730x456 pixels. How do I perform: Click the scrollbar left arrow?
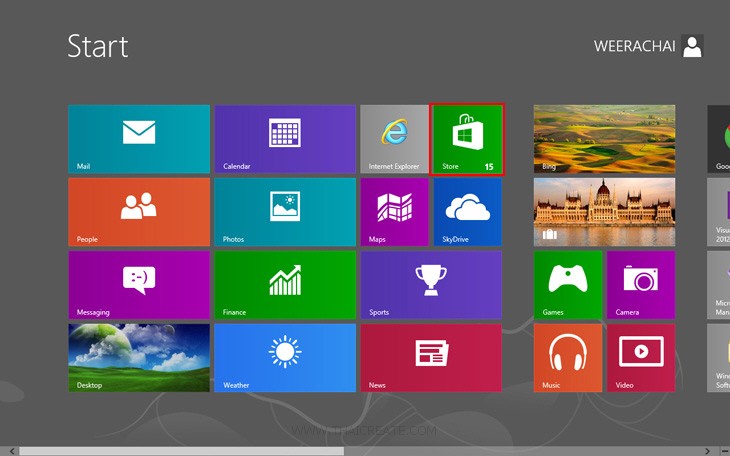tap(12, 451)
